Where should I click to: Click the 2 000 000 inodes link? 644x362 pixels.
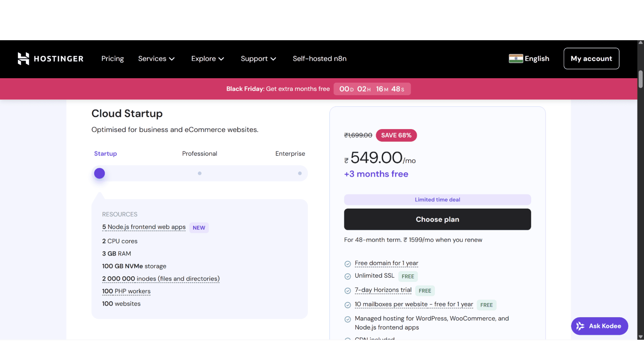161,279
